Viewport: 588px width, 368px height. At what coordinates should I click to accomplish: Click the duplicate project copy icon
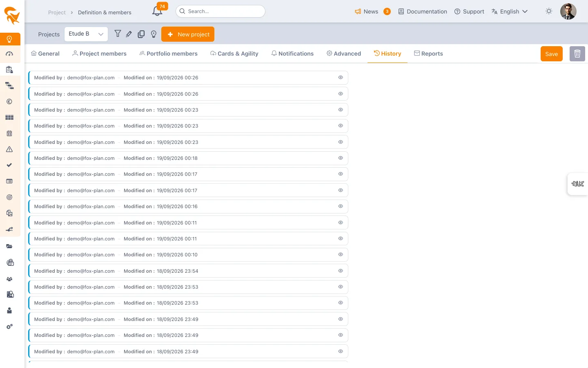tap(141, 34)
